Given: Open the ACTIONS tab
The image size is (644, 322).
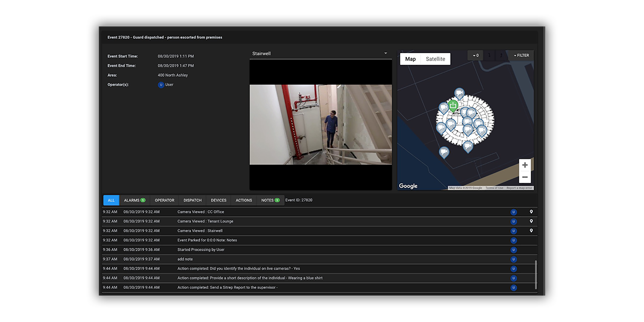Looking at the screenshot, I should pos(244,200).
